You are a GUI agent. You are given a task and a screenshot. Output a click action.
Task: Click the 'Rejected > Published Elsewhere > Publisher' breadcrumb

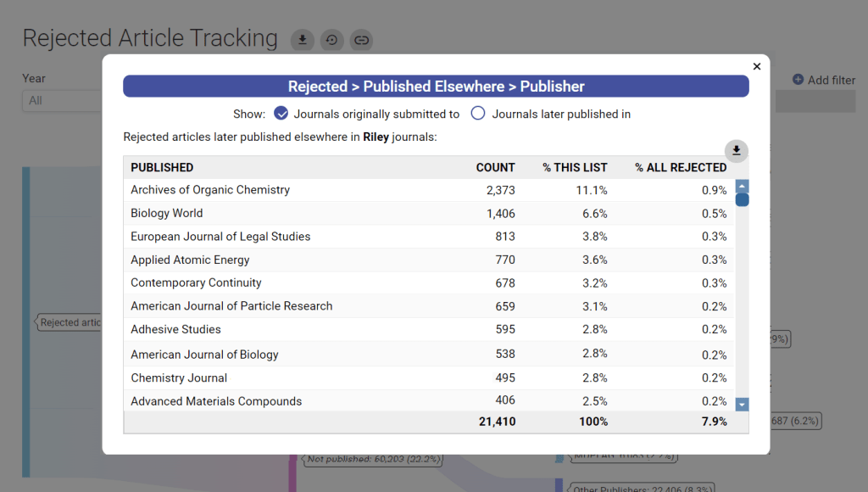(436, 87)
